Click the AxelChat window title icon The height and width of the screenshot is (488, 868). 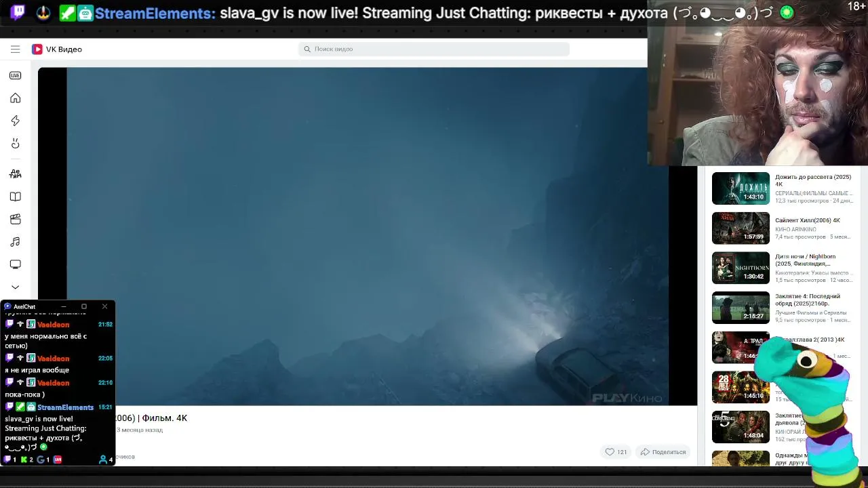point(7,306)
